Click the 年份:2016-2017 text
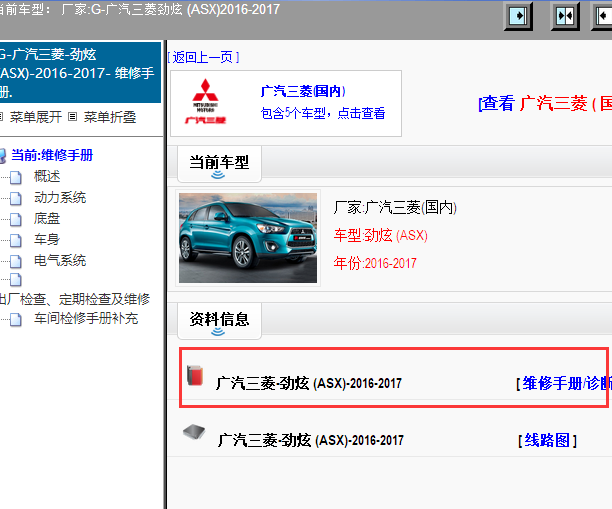612x509 pixels. [375, 263]
